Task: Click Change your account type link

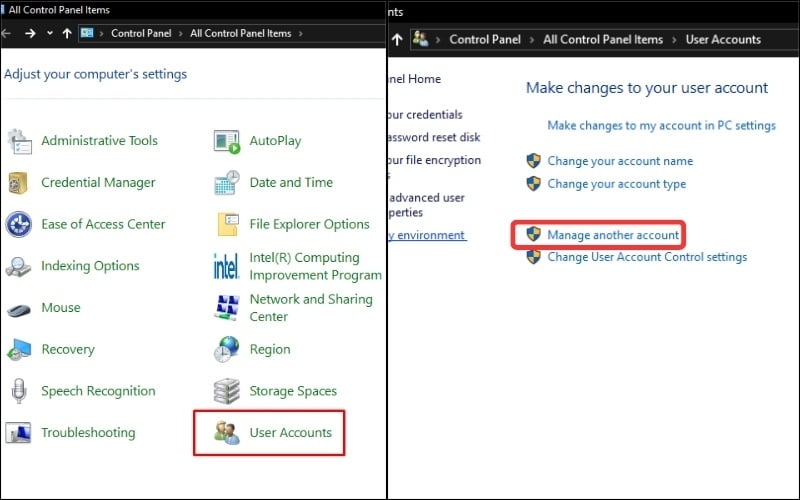Action: coord(616,184)
